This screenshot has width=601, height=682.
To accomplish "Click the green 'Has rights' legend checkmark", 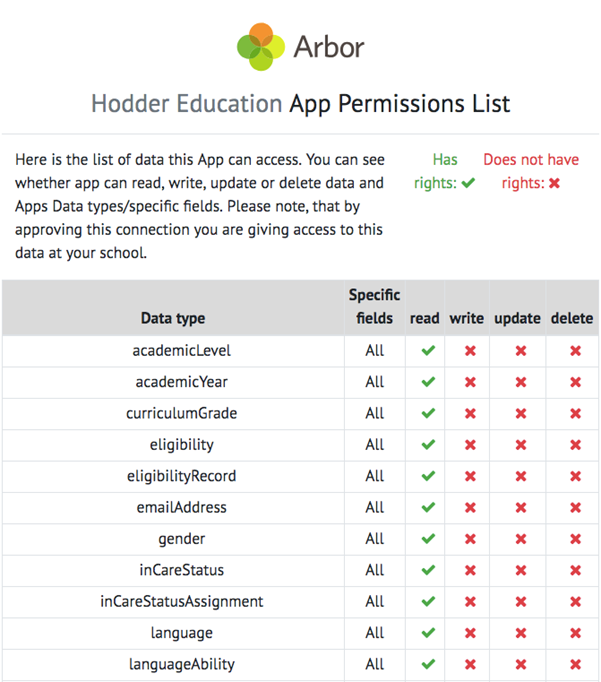I will [467, 183].
